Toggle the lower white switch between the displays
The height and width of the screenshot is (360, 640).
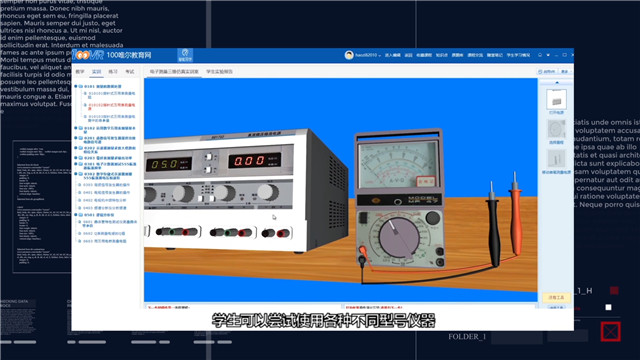tap(208, 169)
